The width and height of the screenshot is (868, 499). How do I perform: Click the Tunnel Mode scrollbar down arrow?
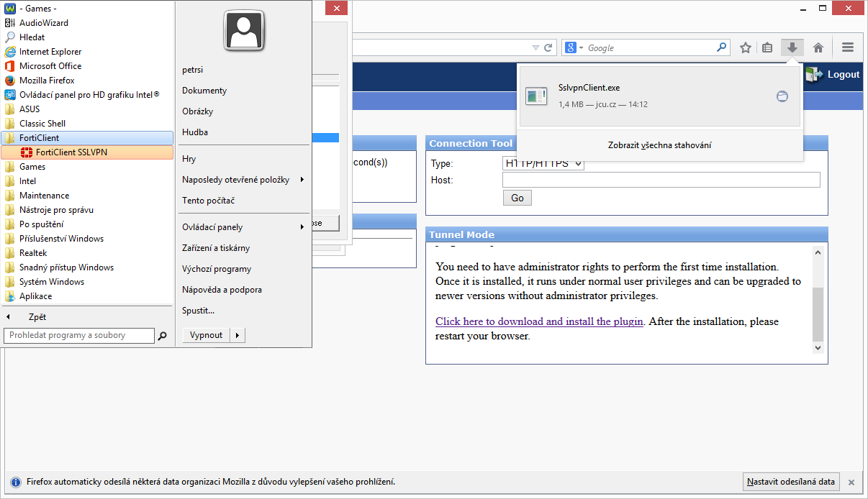coord(818,348)
